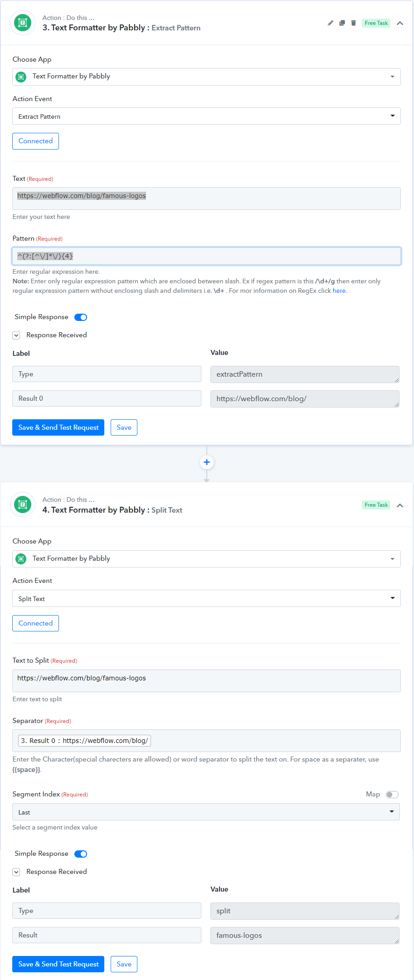414x980 pixels.
Task: Click the Text Formatter app icon of step 3
Action: coord(23,23)
